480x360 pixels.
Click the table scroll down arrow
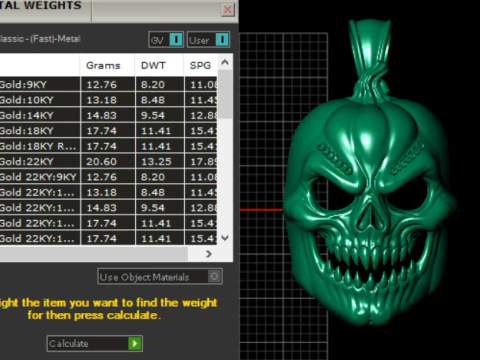225,238
